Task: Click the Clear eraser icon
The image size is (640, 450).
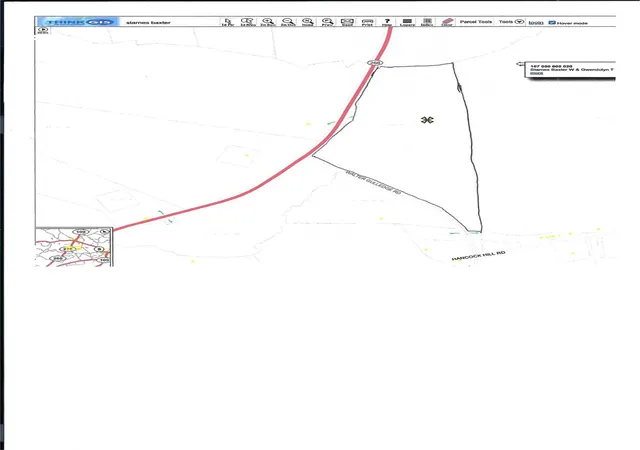Action: click(x=447, y=22)
